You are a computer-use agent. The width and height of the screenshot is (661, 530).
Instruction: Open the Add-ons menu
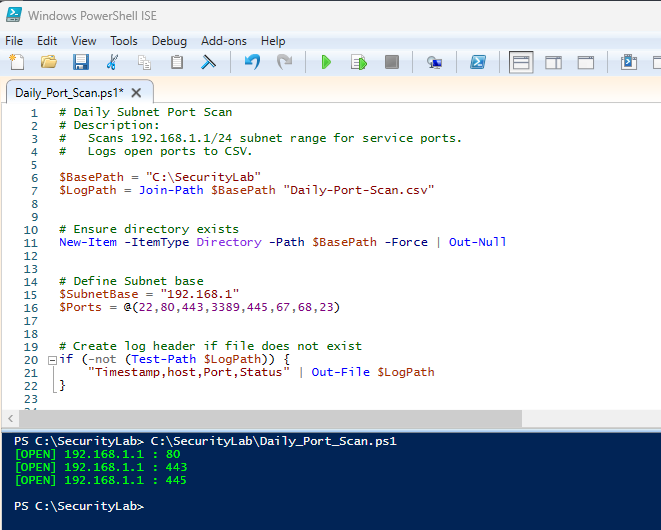[x=224, y=41]
